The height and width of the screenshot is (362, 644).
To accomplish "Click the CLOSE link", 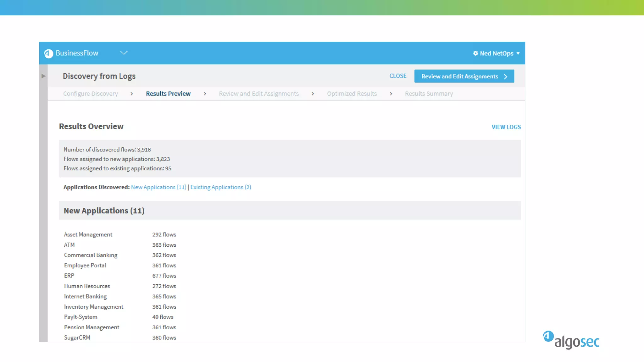I will click(398, 76).
